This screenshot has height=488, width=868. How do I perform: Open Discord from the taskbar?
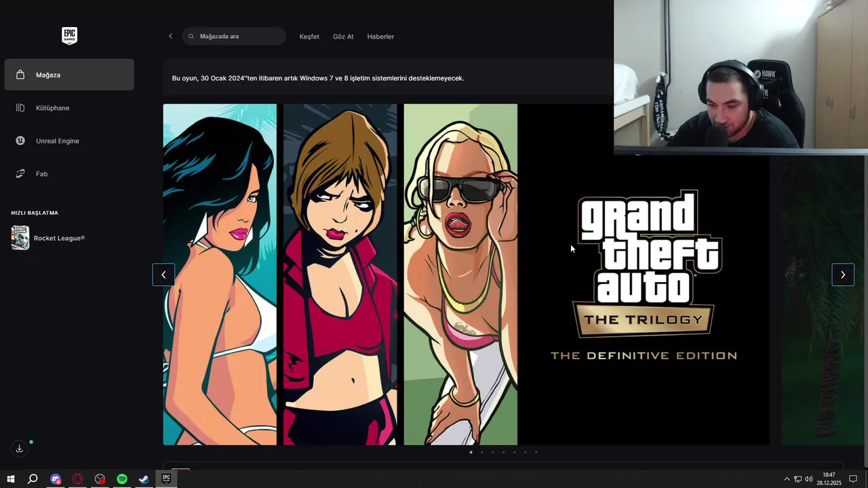tap(56, 479)
